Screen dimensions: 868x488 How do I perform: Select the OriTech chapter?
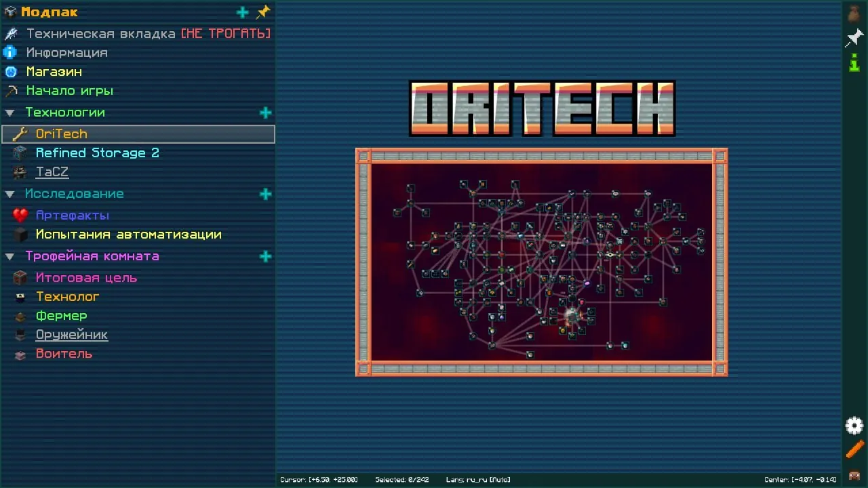tap(138, 134)
